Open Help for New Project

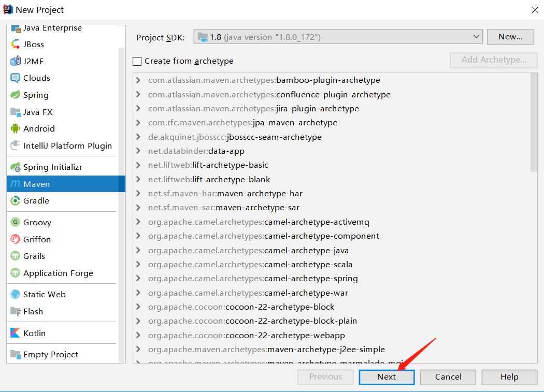509,377
